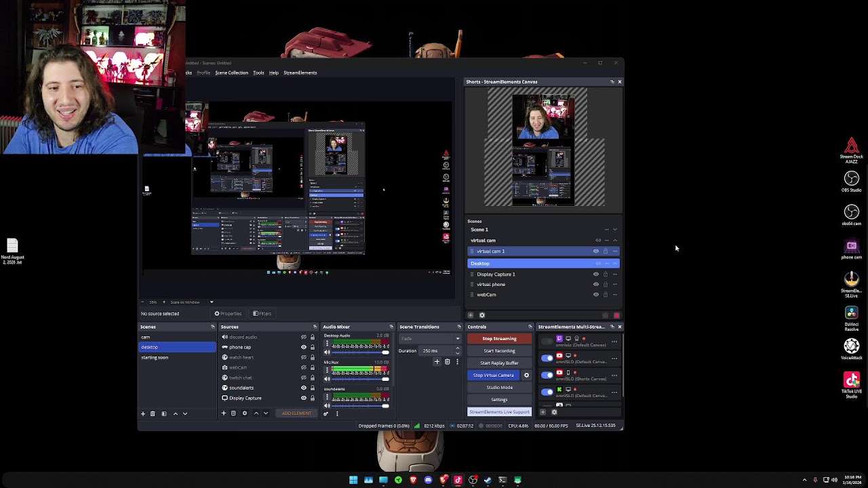
Task: Open the Help menu
Action: pos(273,73)
